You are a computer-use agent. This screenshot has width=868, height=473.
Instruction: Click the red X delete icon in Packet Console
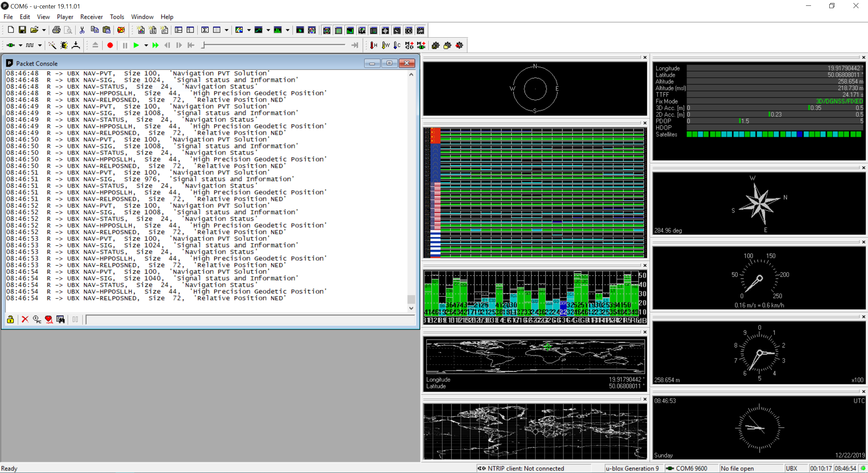[x=25, y=319]
